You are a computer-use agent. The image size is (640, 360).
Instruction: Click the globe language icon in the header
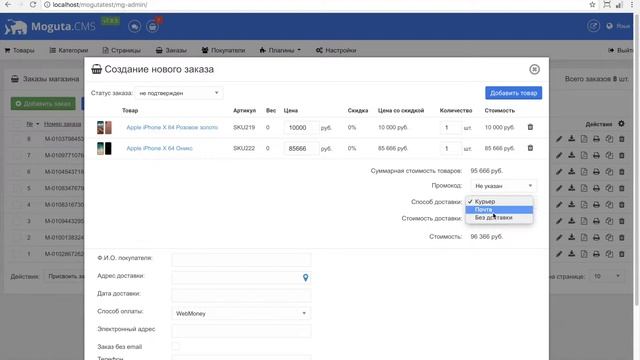click(x=609, y=26)
